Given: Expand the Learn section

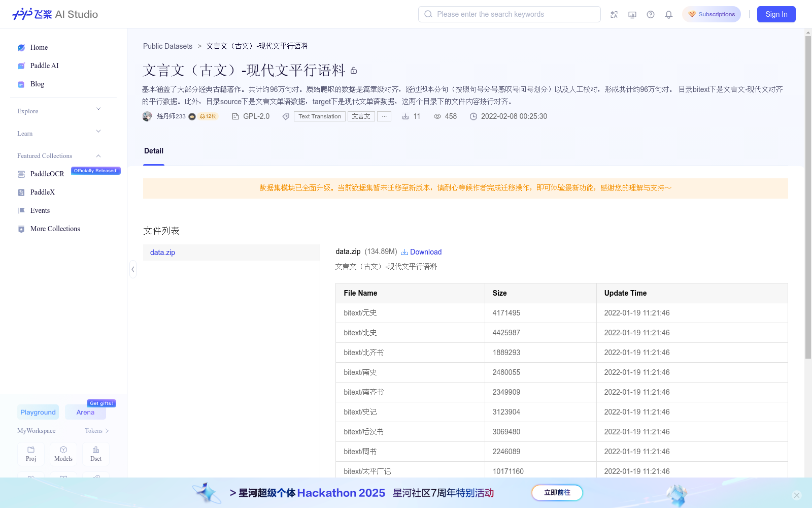Looking at the screenshot, I should (x=59, y=133).
